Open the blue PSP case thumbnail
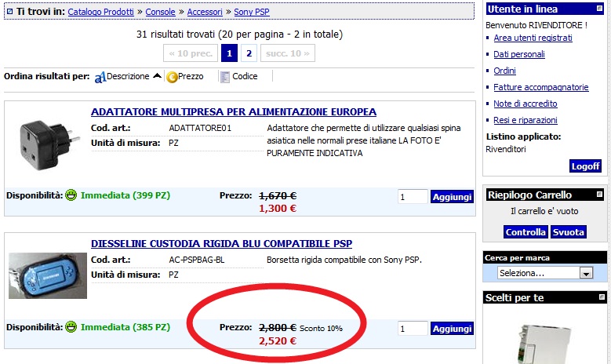Image resolution: width=611 pixels, height=364 pixels. coord(46,275)
